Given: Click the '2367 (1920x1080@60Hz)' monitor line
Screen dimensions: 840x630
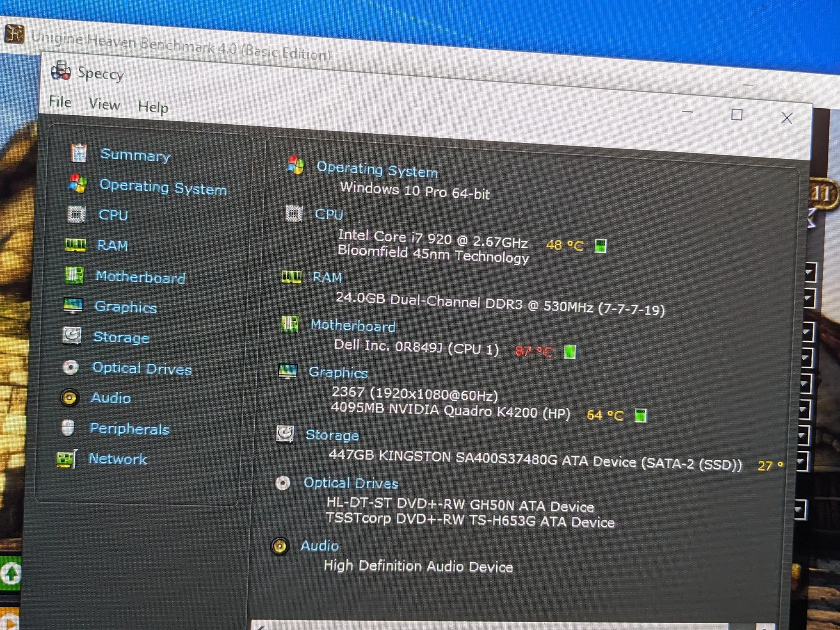Looking at the screenshot, I should 415,393.
